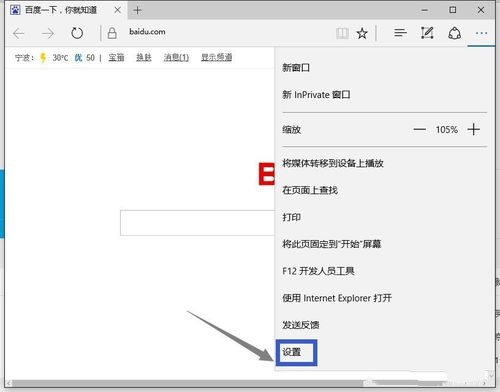Select 新窗口 menu item
This screenshot has width=500, height=392.
pos(296,68)
